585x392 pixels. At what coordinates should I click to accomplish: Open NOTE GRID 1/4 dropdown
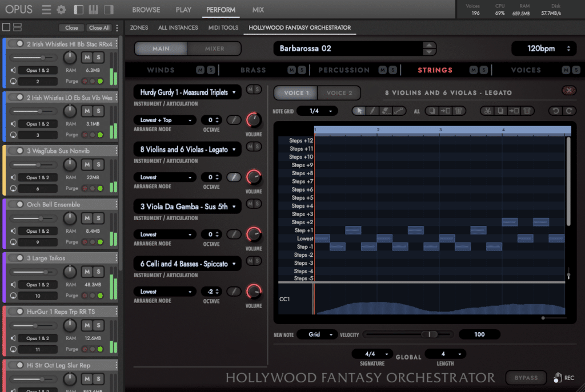click(x=317, y=111)
